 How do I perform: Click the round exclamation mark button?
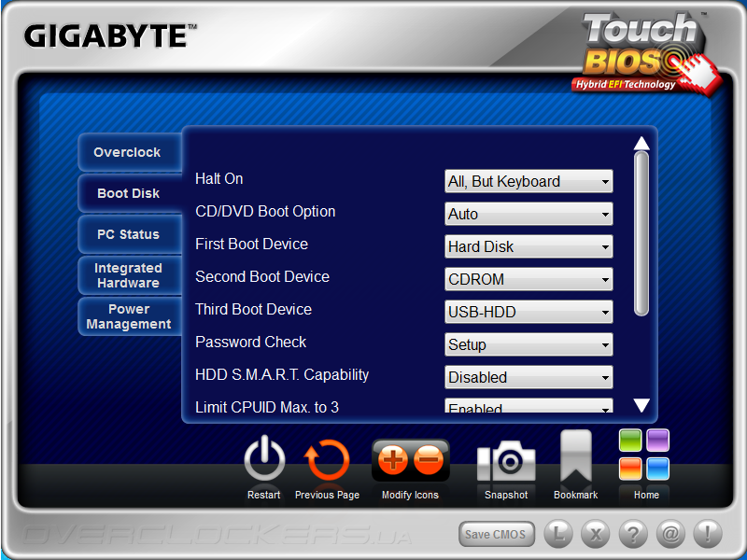pos(708,533)
